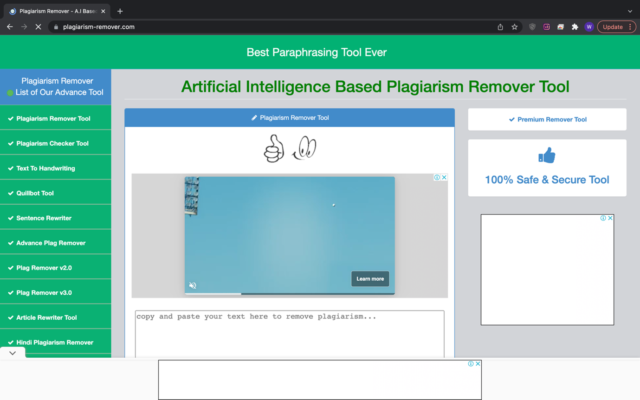640x400 pixels.
Task: Go back using browser back arrow
Action: (10, 27)
